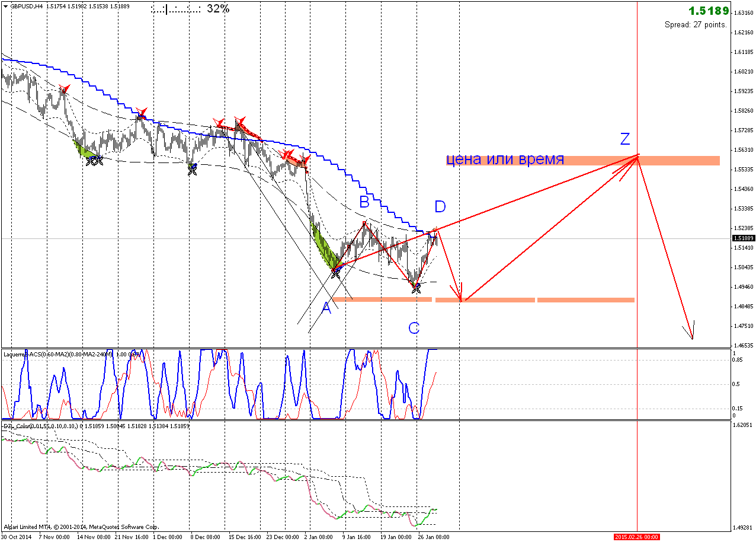Click the blue D wave label
756x542 pixels.
[x=440, y=207]
